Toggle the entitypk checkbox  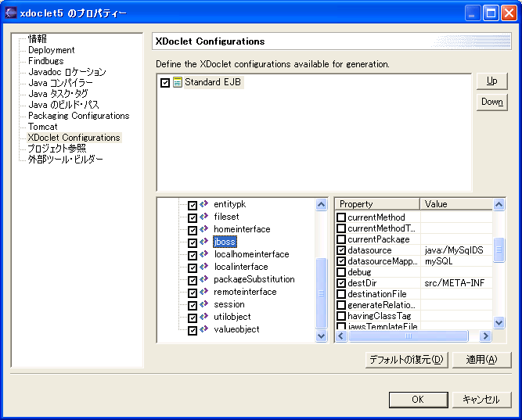[x=193, y=205]
